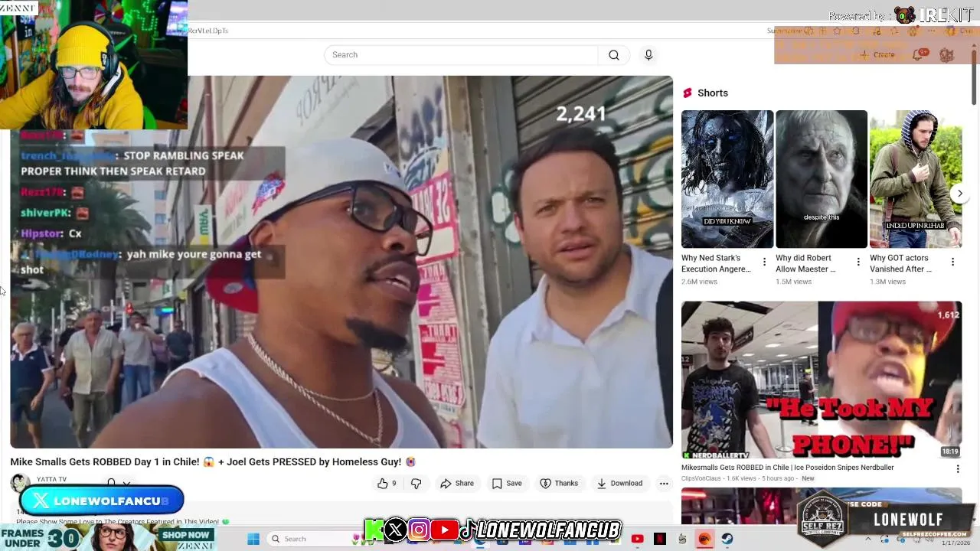The image size is (980, 551).
Task: Open options for Why did Robert short
Action: 858,262
